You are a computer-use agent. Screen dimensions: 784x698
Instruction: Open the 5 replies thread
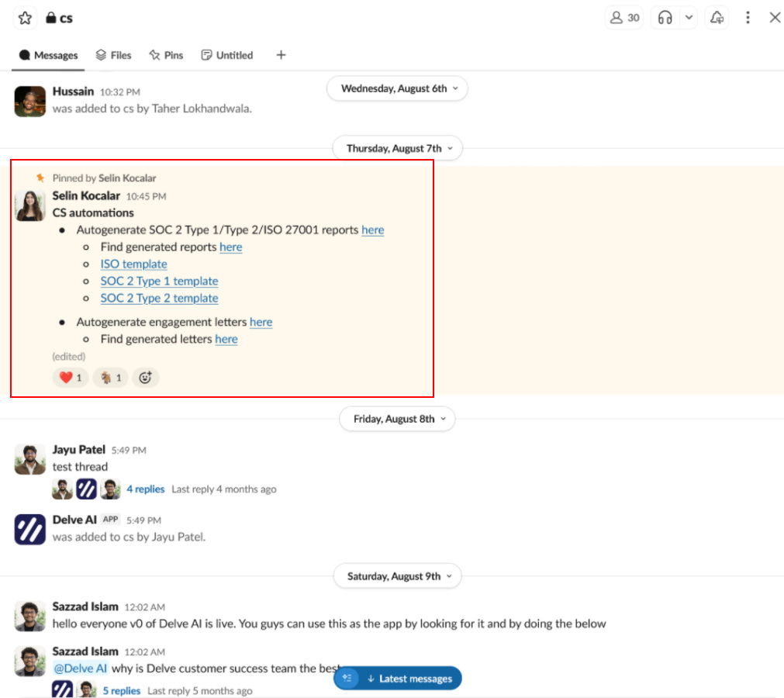click(x=122, y=690)
